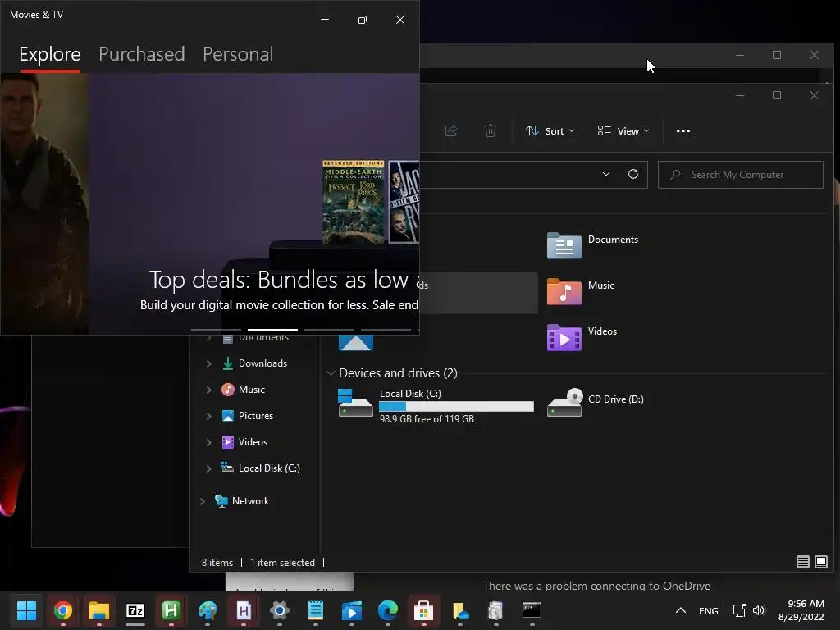This screenshot has width=840, height=630.
Task: Click the ENG language indicator
Action: 708,610
